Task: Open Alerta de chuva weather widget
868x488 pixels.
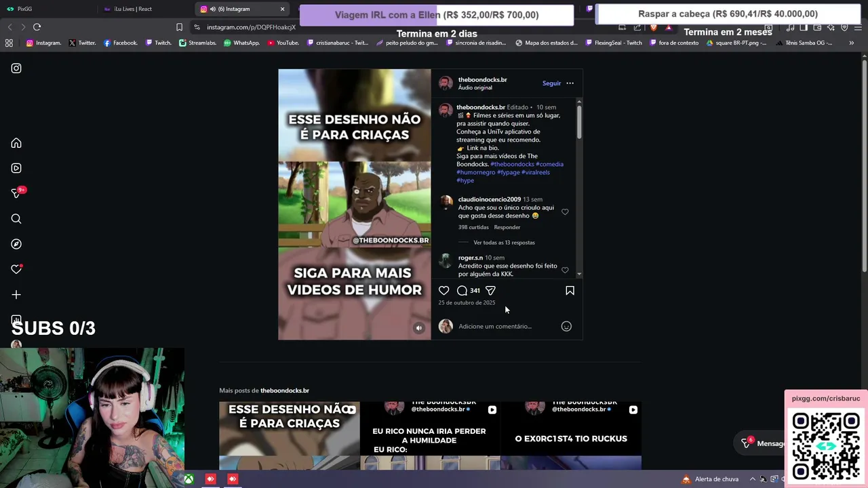Action: pos(710,479)
